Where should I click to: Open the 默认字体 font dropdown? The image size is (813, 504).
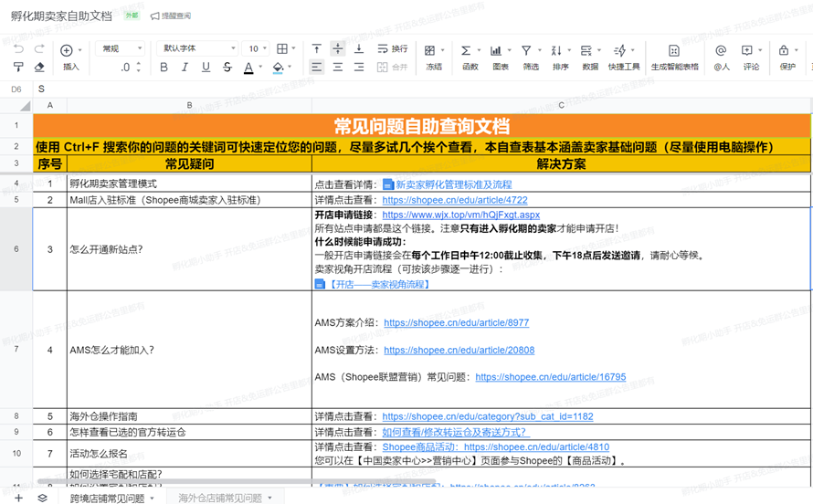tap(197, 48)
